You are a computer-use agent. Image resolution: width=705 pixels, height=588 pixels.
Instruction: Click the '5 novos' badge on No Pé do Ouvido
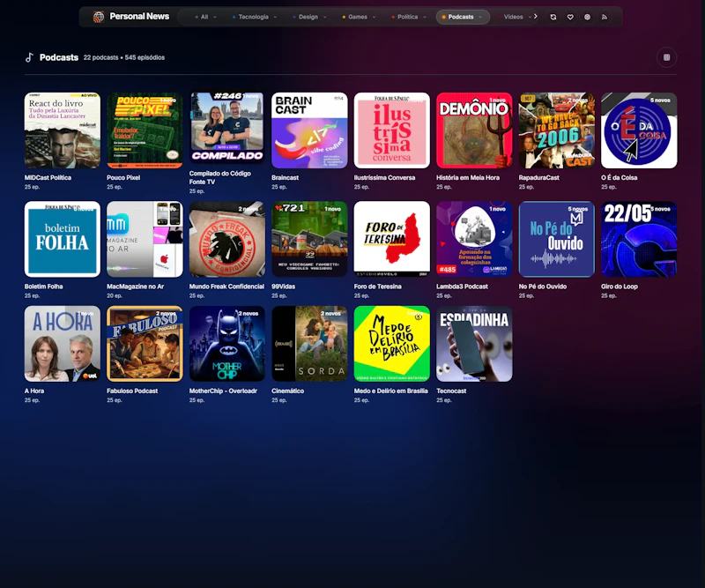click(x=578, y=209)
